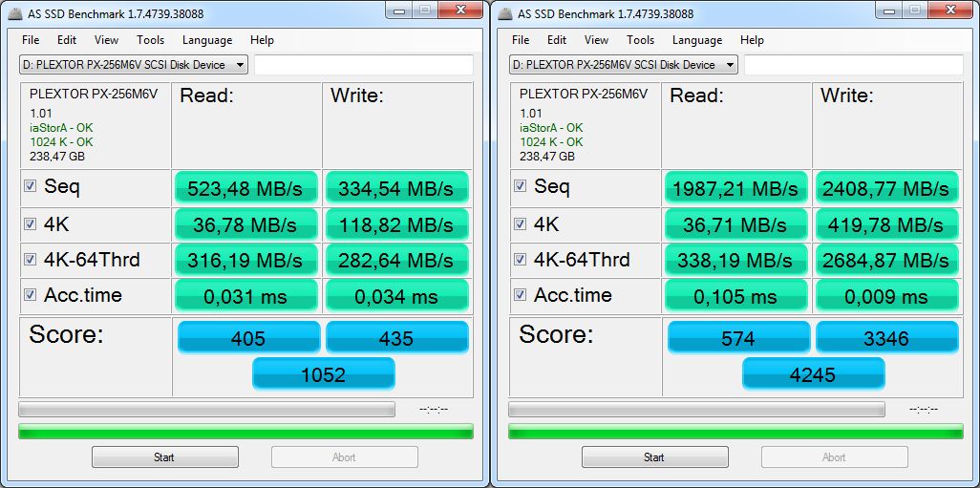Close the right AS SSD window
This screenshot has height=488, width=980.
952,10
